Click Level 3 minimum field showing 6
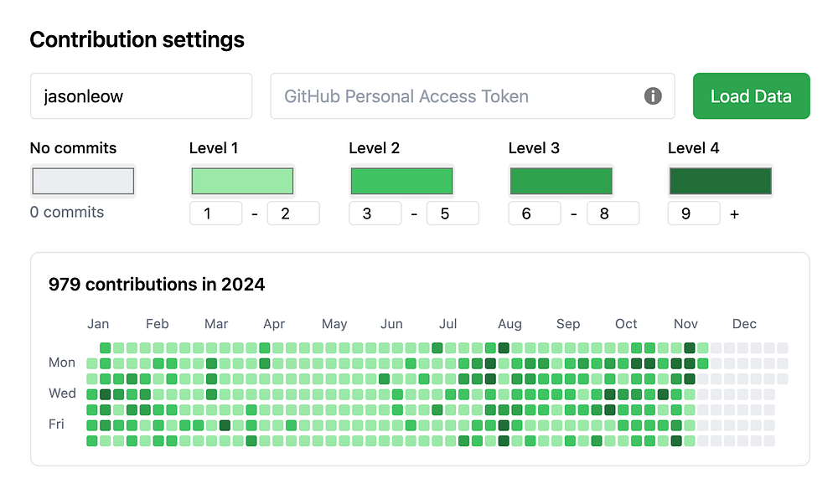The width and height of the screenshot is (838, 504). (x=534, y=213)
